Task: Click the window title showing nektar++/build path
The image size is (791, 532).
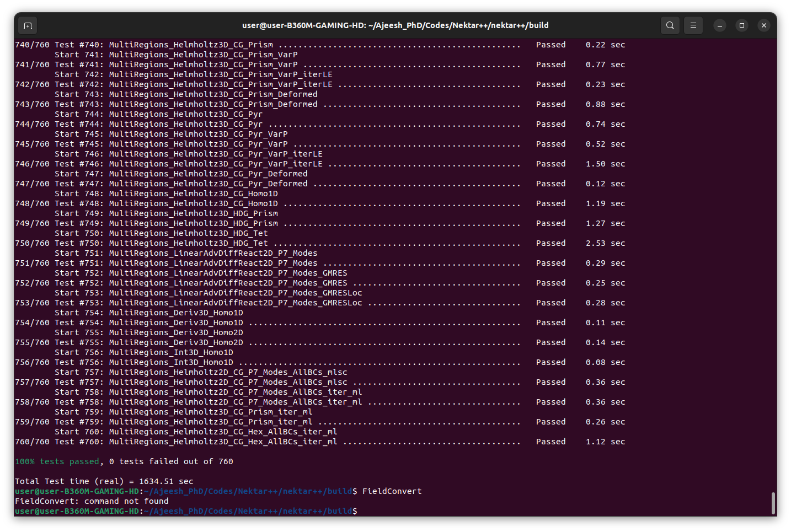Action: pyautogui.click(x=395, y=25)
